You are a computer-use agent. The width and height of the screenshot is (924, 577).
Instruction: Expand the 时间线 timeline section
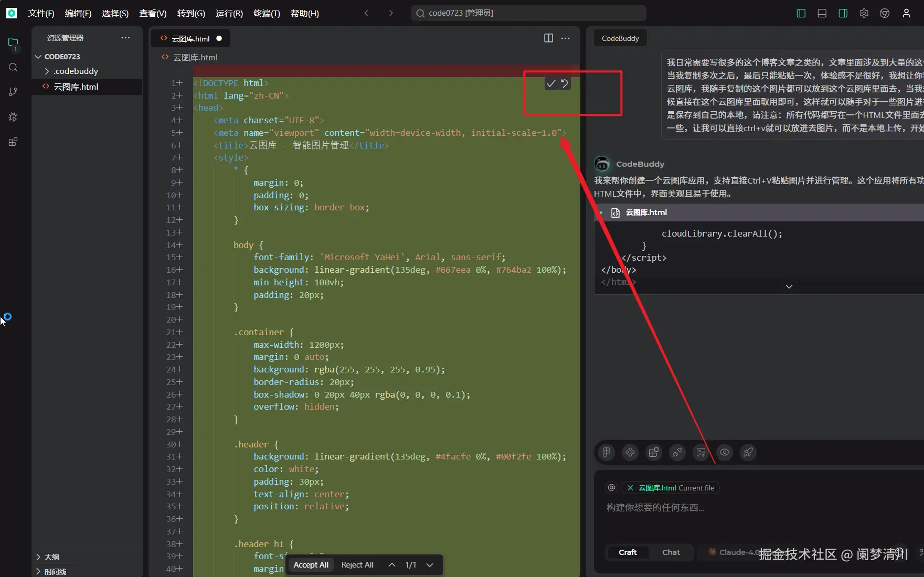click(38, 572)
